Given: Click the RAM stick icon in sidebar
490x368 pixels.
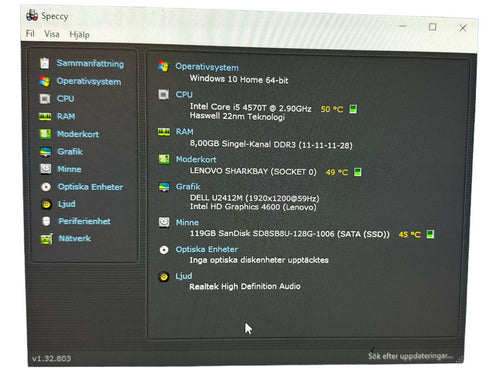Looking at the screenshot, I should click(x=45, y=117).
